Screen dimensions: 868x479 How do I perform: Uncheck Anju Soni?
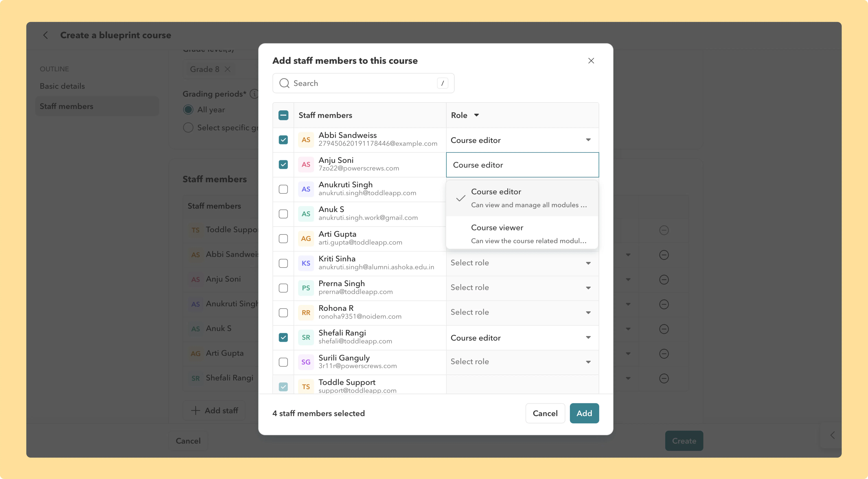tap(283, 165)
